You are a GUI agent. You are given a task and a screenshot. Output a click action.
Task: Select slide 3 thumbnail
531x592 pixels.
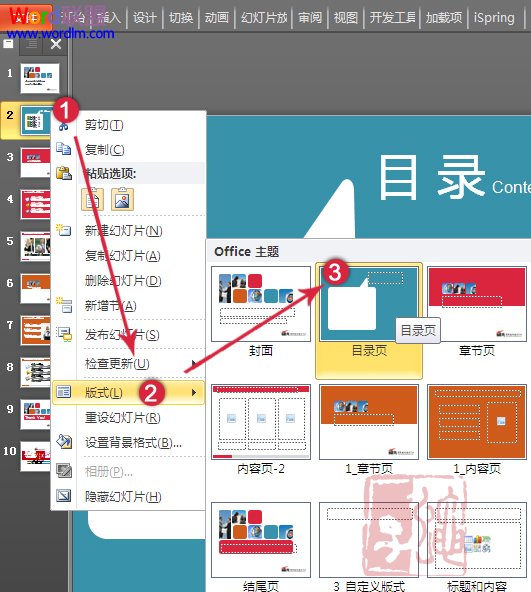point(35,162)
